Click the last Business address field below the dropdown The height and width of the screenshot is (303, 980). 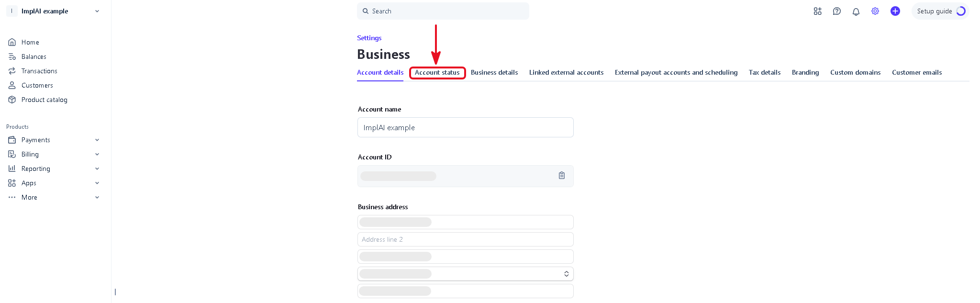click(466, 291)
